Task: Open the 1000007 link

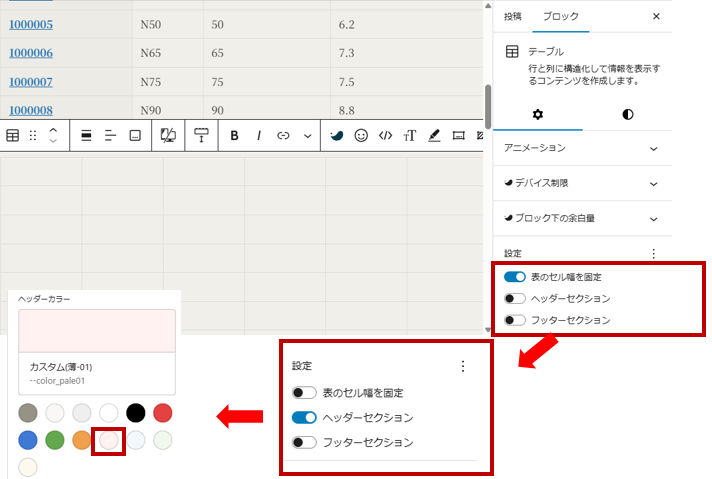Action: (x=31, y=82)
